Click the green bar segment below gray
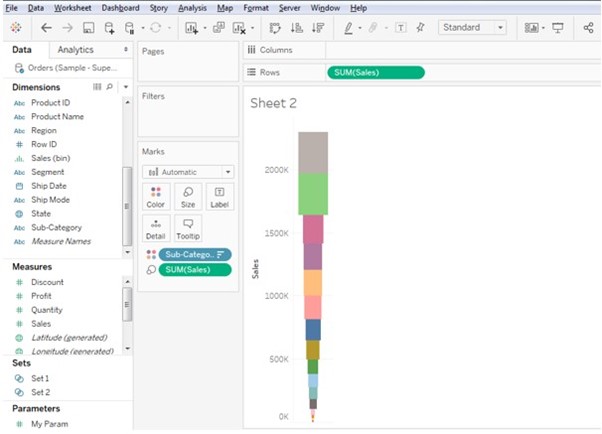Screen dimensions: 602x434 (x=313, y=194)
